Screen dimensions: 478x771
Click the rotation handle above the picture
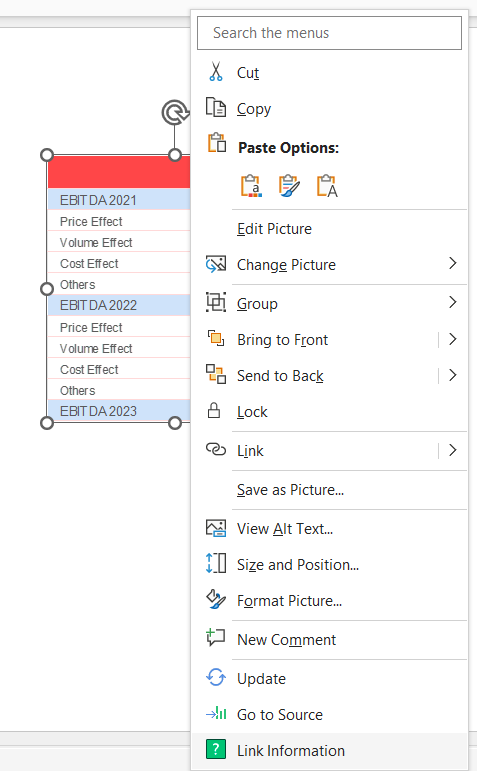[175, 113]
